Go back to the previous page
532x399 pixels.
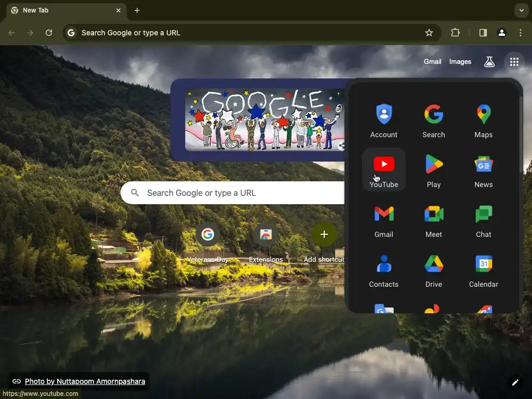click(11, 33)
